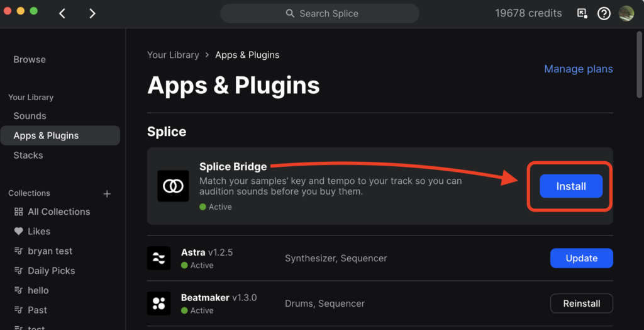Click the Splice Bridge app icon
Viewport: 644px width, 330px height.
tap(173, 186)
